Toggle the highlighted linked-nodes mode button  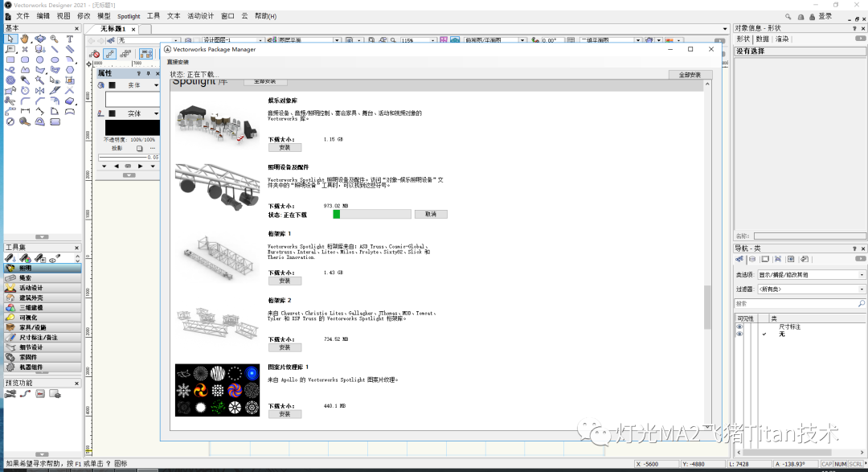point(109,54)
